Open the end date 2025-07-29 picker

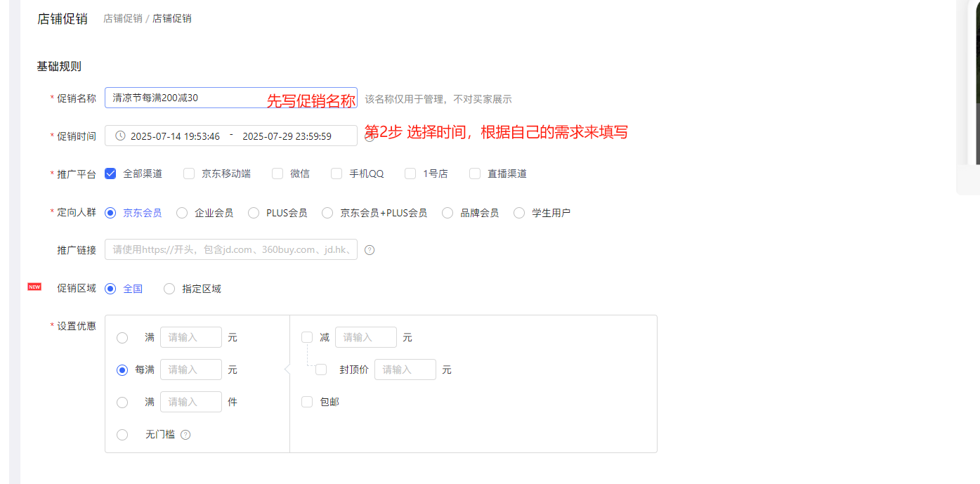(x=287, y=136)
